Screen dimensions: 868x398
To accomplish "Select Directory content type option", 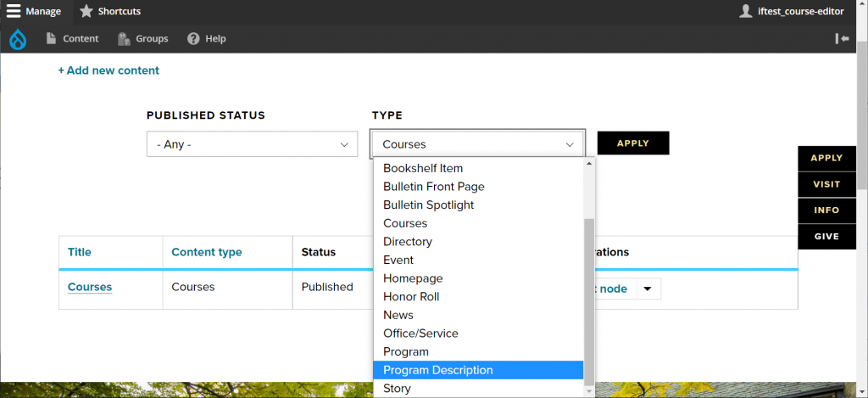I will click(478, 241).
